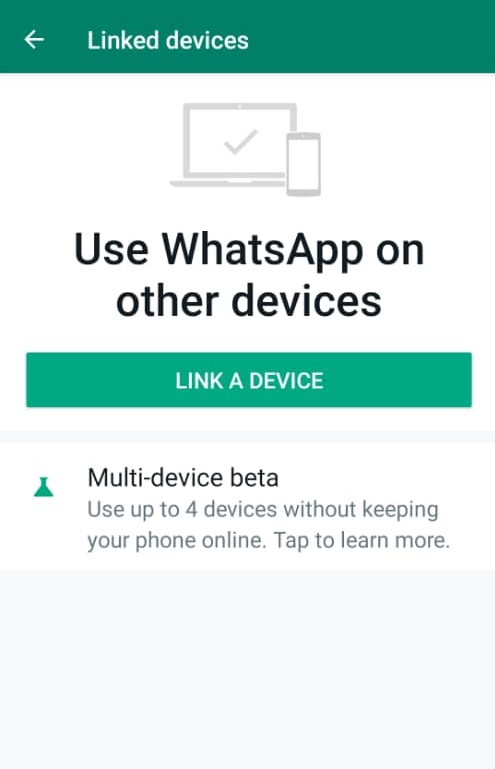Click the empty gray area below Multi-device beta
The width and height of the screenshot is (495, 769).
pyautogui.click(x=247, y=669)
